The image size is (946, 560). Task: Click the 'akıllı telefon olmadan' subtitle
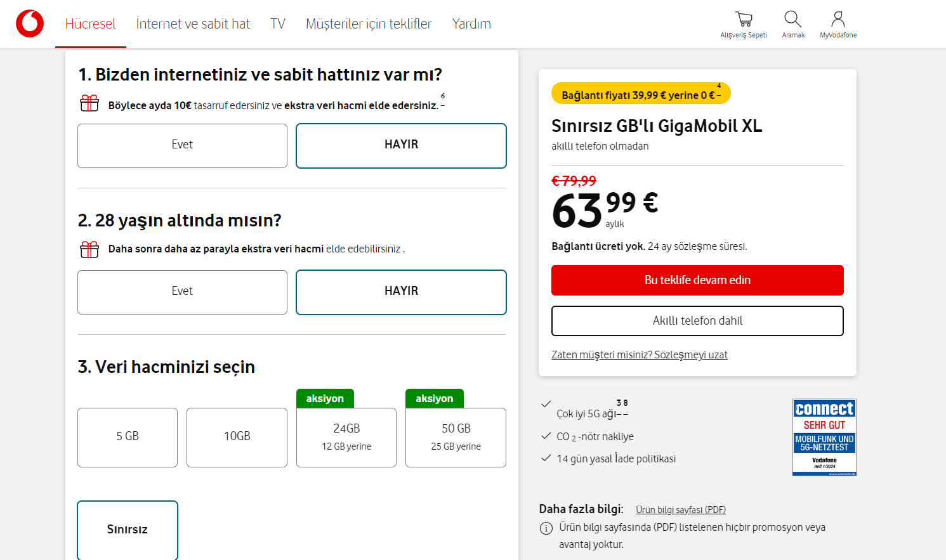(600, 147)
